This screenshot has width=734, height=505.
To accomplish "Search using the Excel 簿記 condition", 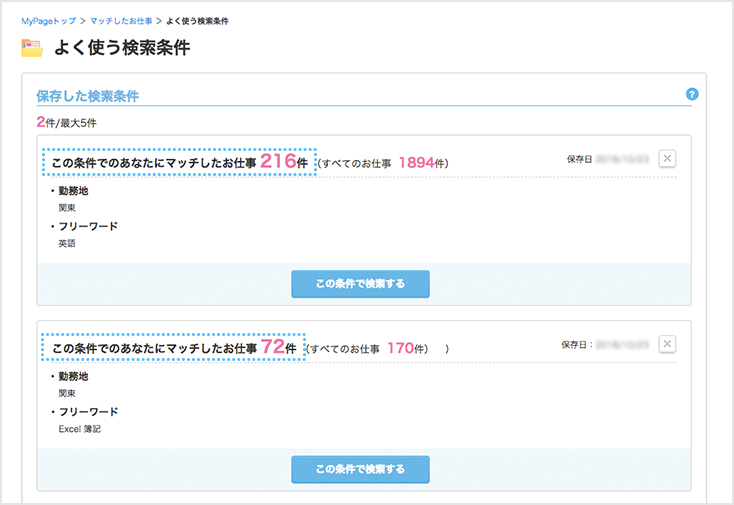I will click(360, 469).
